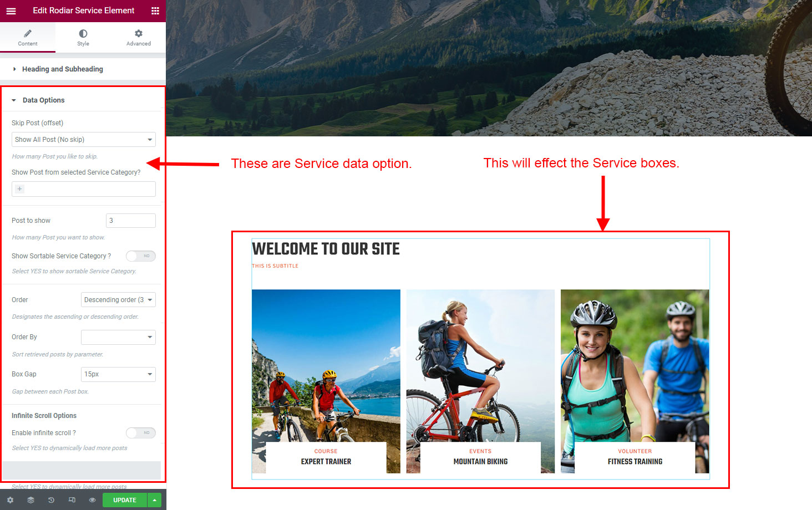Open the Navigator layers icon
812x510 pixels.
[x=31, y=500]
